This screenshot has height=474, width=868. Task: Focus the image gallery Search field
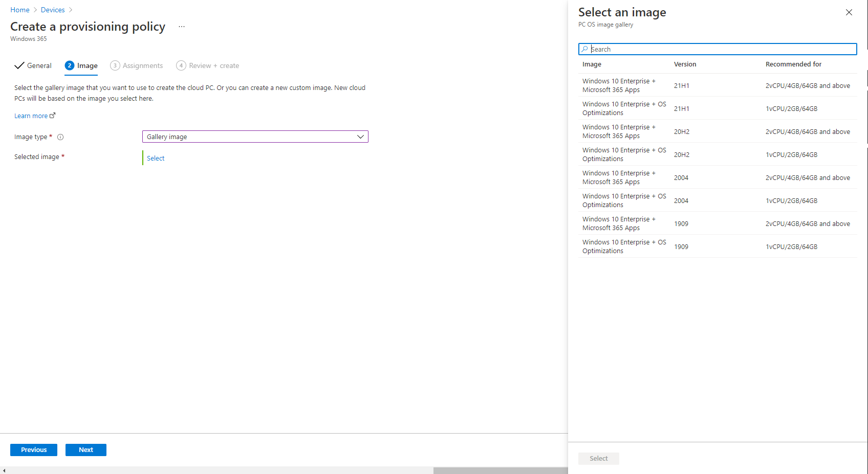[722, 49]
